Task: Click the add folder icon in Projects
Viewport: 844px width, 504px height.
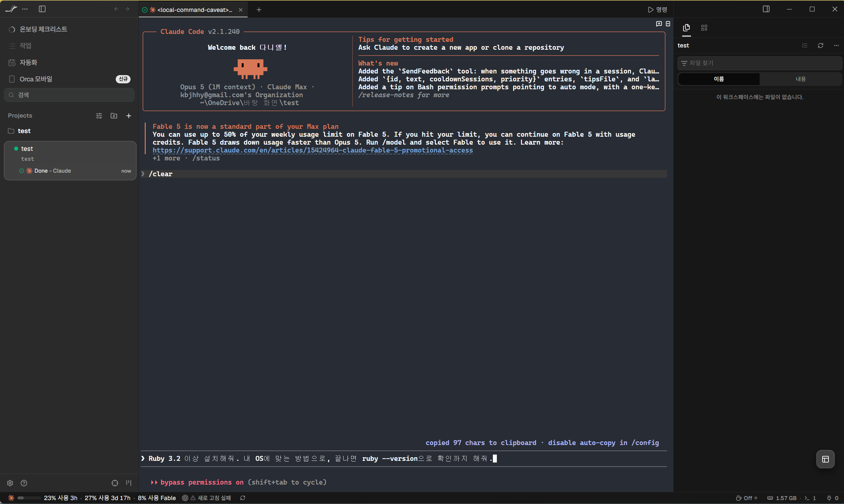Action: point(114,116)
